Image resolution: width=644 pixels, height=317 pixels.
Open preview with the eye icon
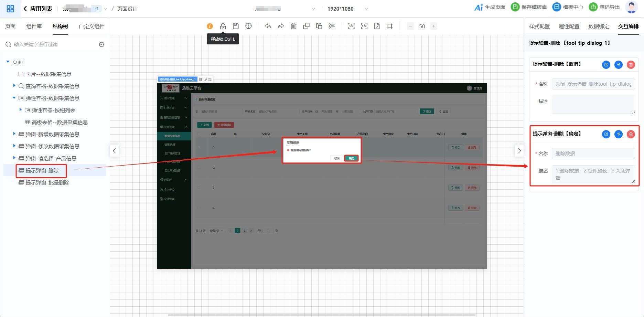click(351, 26)
